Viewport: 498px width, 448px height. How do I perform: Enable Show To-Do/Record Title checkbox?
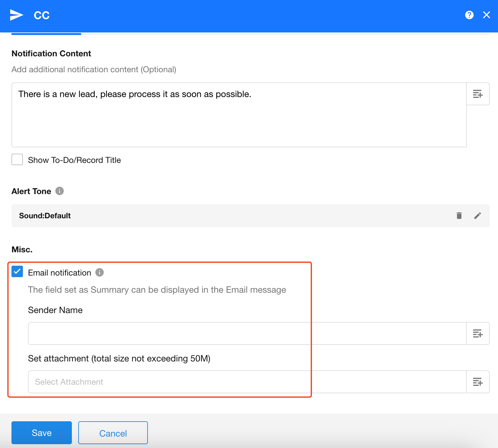point(17,160)
